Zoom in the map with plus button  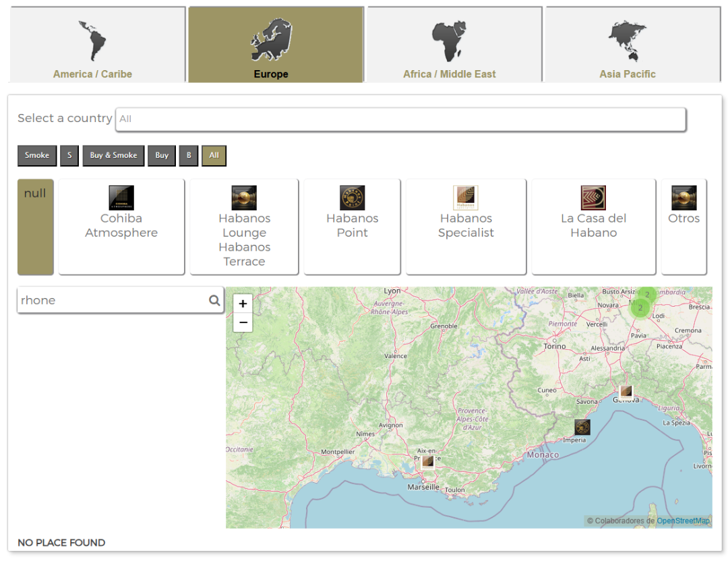click(243, 303)
